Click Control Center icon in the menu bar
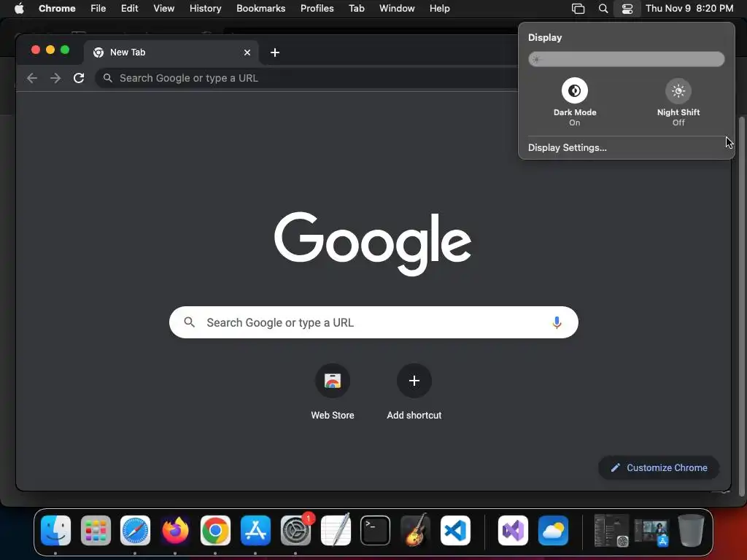747x560 pixels. 627,9
